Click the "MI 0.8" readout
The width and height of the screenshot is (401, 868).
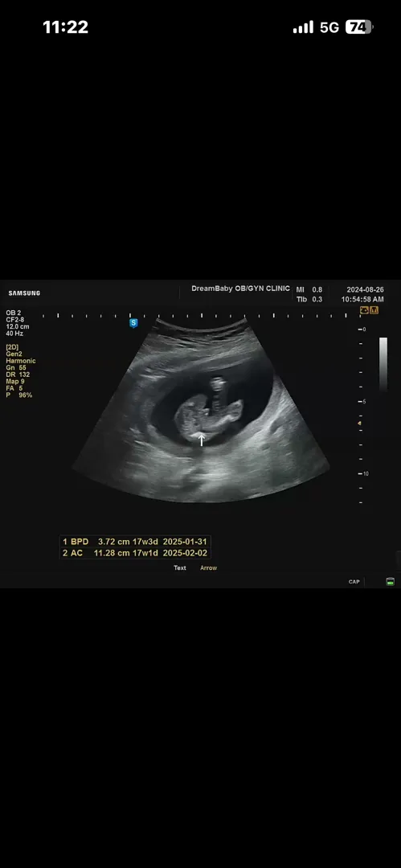pos(309,289)
